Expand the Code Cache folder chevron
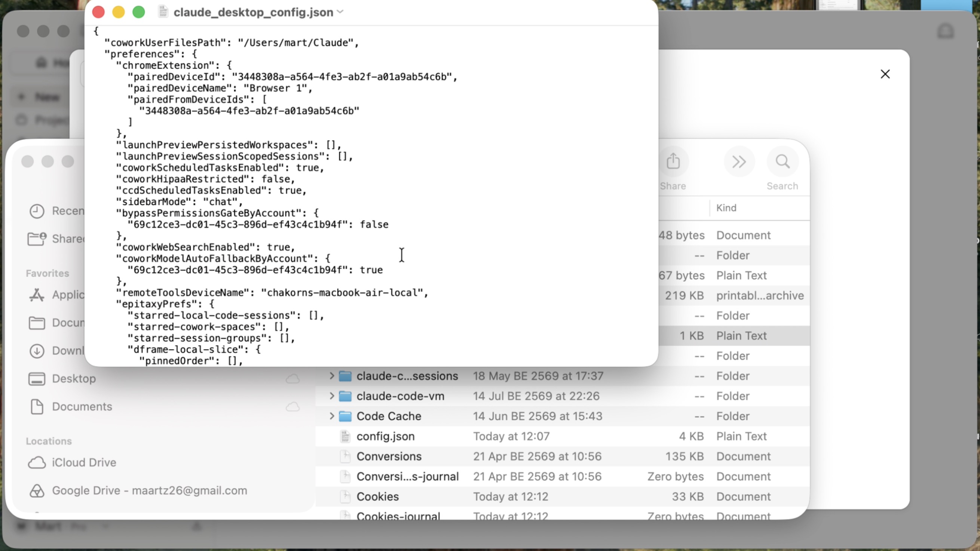The image size is (980, 551). 331,416
